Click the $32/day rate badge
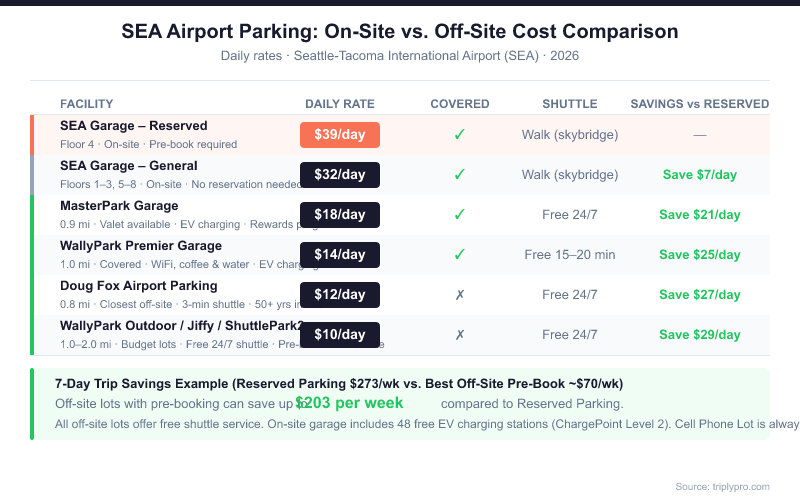800x500 pixels. [x=340, y=174]
